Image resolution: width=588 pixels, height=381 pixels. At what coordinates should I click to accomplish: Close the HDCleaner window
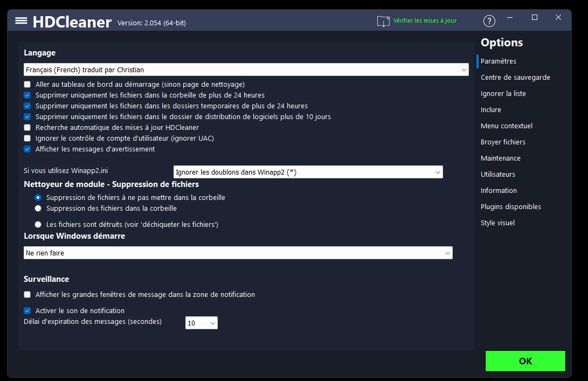tap(558, 18)
